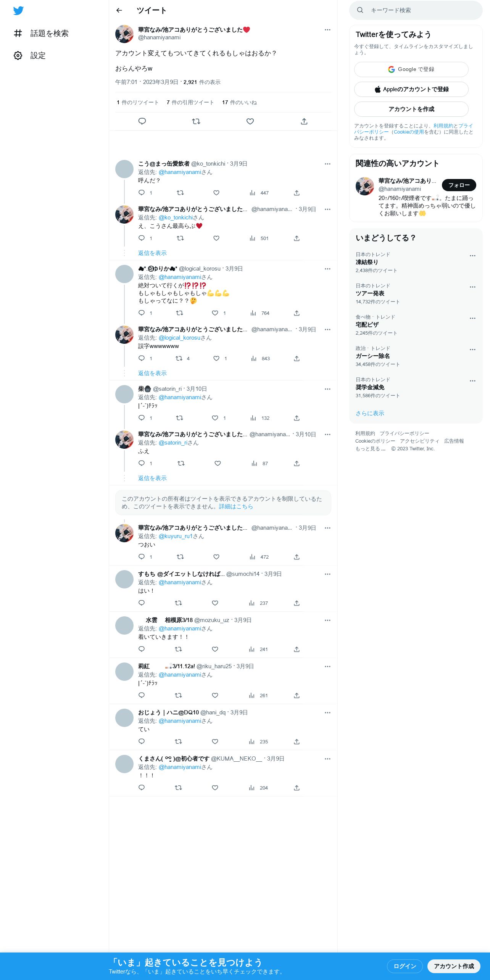Click the Google で登録 button
The height and width of the screenshot is (980, 490).
[x=411, y=69]
